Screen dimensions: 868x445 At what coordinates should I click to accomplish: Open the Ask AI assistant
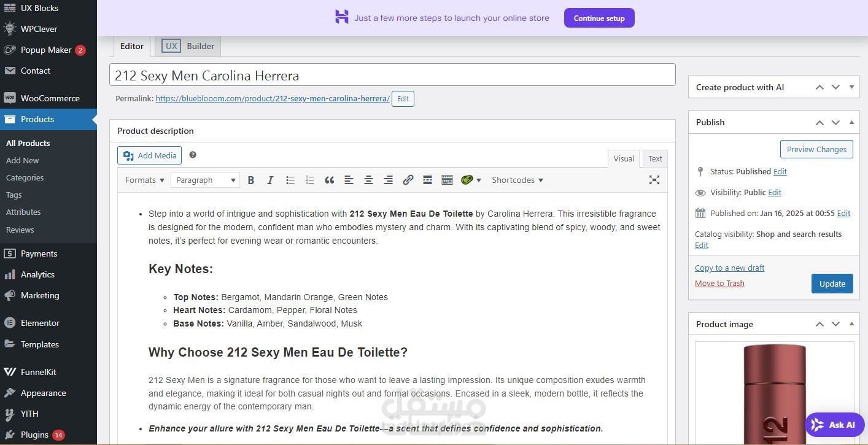coord(834,425)
